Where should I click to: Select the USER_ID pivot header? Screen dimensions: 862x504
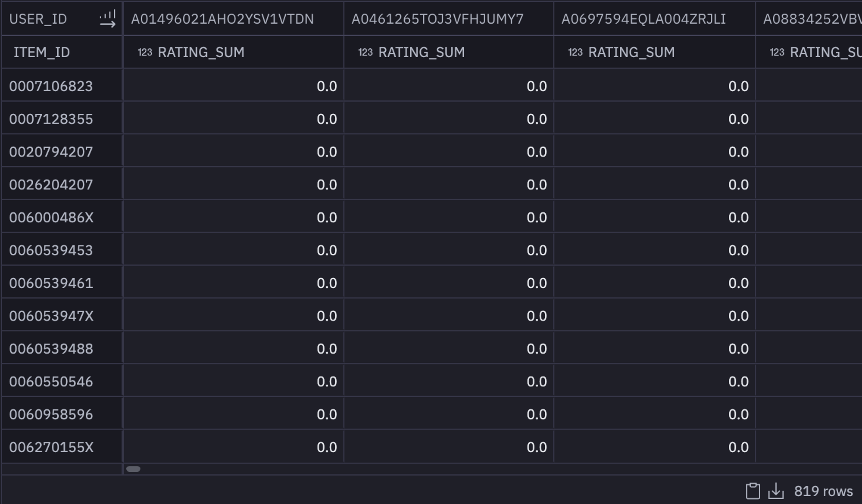(x=38, y=19)
